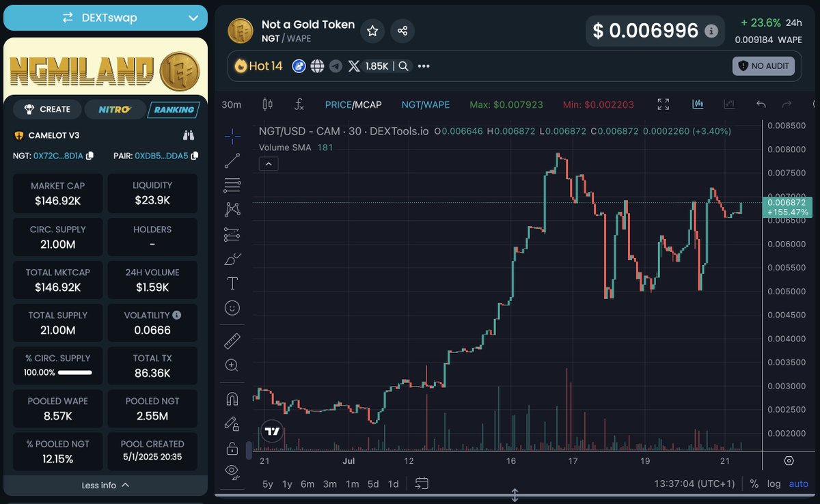This screenshot has height=504, width=820.
Task: Toggle lock all drawing tools
Action: tap(232, 449)
